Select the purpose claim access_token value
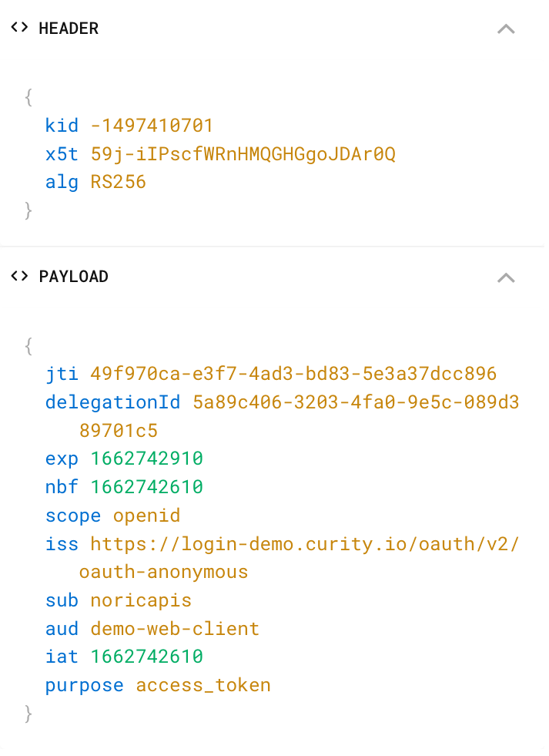Image resolution: width=549 pixels, height=756 pixels. click(203, 684)
